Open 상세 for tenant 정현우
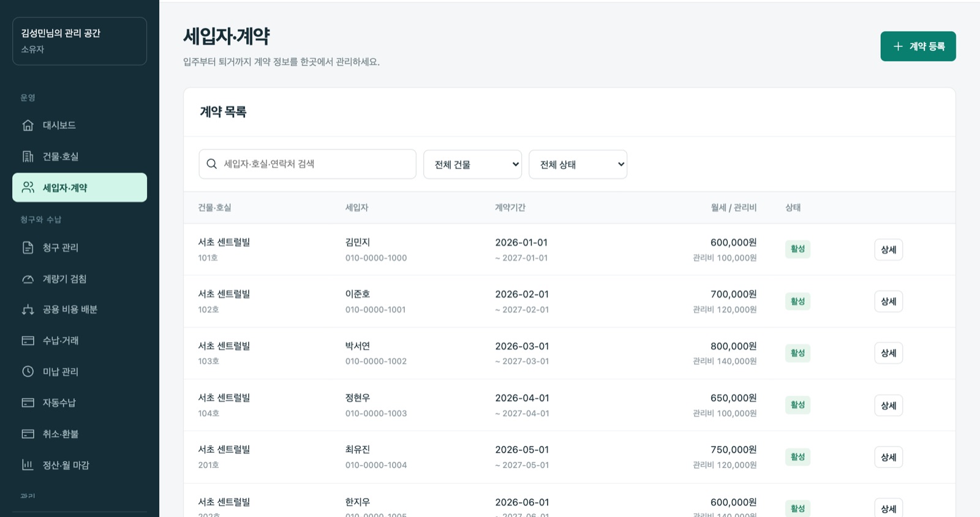 pyautogui.click(x=888, y=406)
